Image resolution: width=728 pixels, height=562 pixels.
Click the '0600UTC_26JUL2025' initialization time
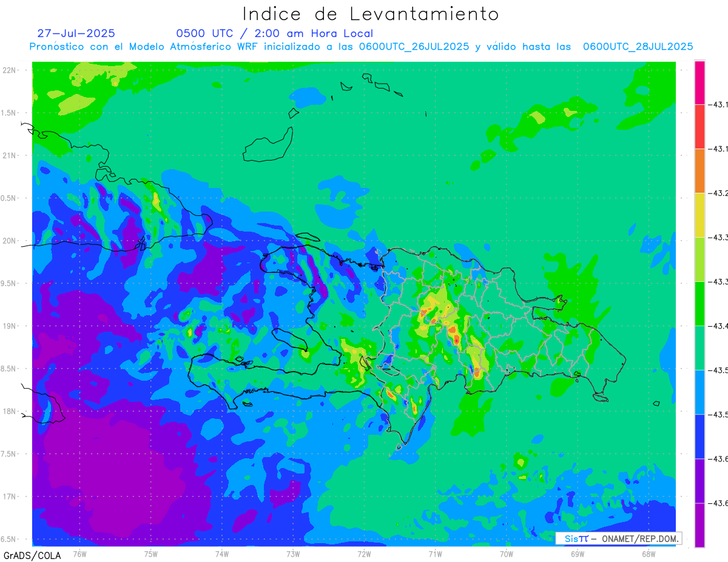(x=414, y=47)
